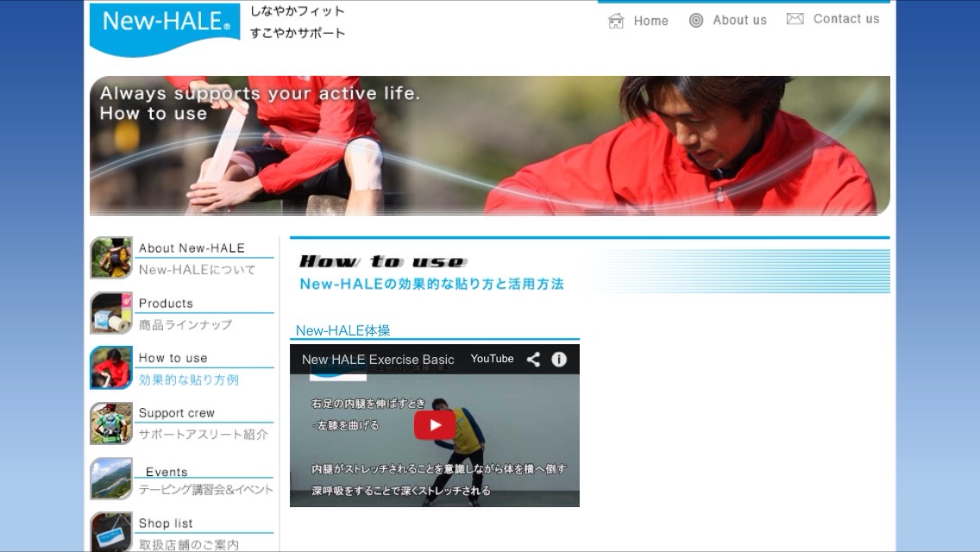Open the Products text link
This screenshot has width=980, height=552.
coord(166,304)
